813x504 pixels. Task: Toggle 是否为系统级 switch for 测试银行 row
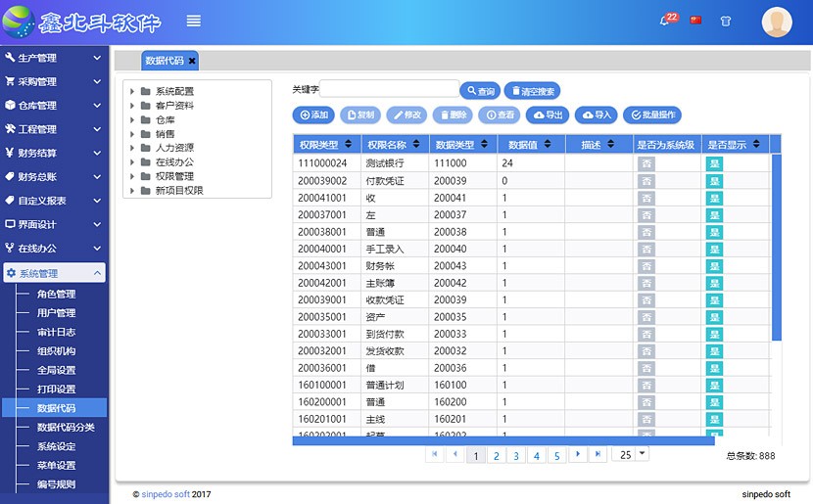[646, 163]
